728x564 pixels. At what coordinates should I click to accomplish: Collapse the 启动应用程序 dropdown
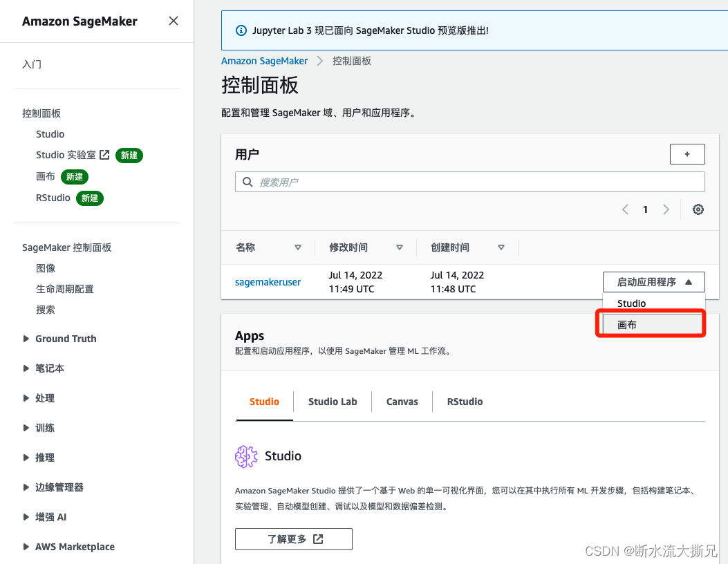pos(654,282)
